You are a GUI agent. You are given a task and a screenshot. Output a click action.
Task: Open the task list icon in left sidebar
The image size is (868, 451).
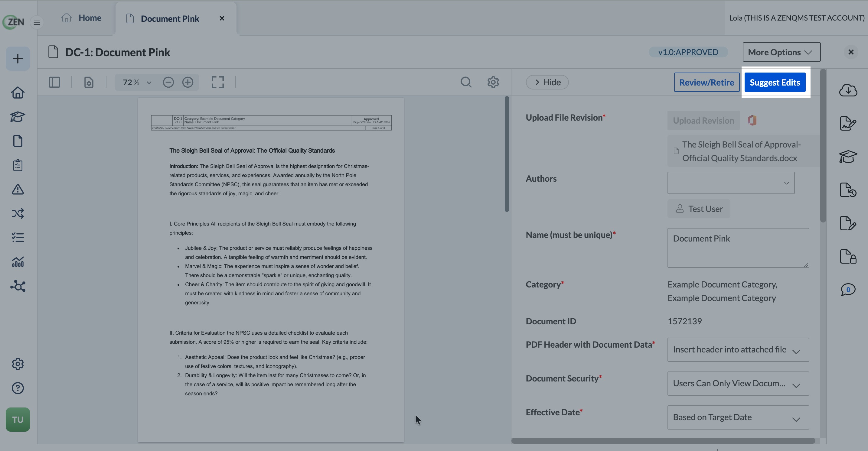pos(18,238)
